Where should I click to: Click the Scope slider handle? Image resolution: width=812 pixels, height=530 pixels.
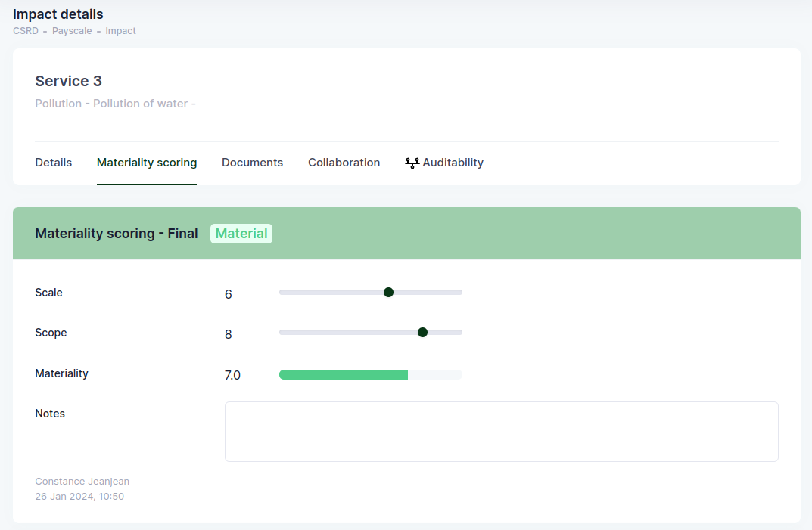[x=422, y=332]
